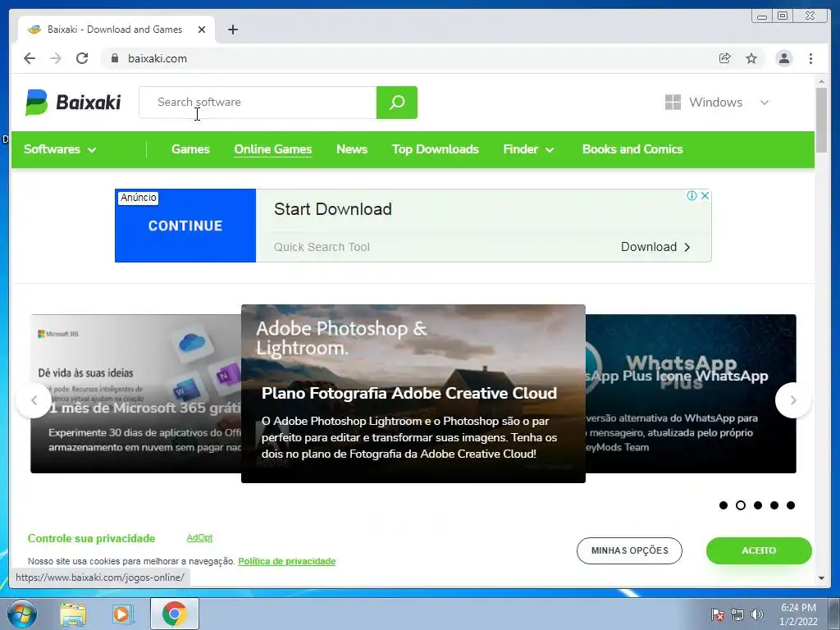Reload the page with the refresh icon

coord(82,58)
